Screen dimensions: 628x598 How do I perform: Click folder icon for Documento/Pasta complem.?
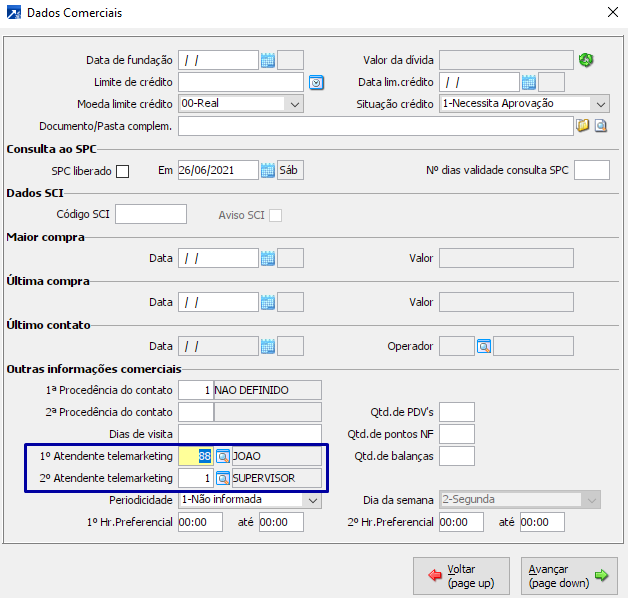click(x=582, y=126)
